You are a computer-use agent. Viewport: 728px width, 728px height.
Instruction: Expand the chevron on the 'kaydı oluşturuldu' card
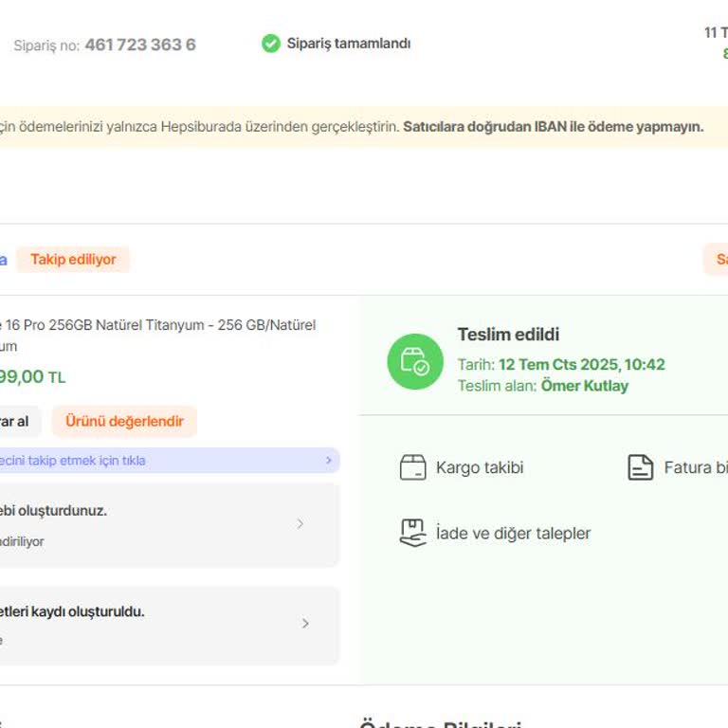click(x=305, y=624)
